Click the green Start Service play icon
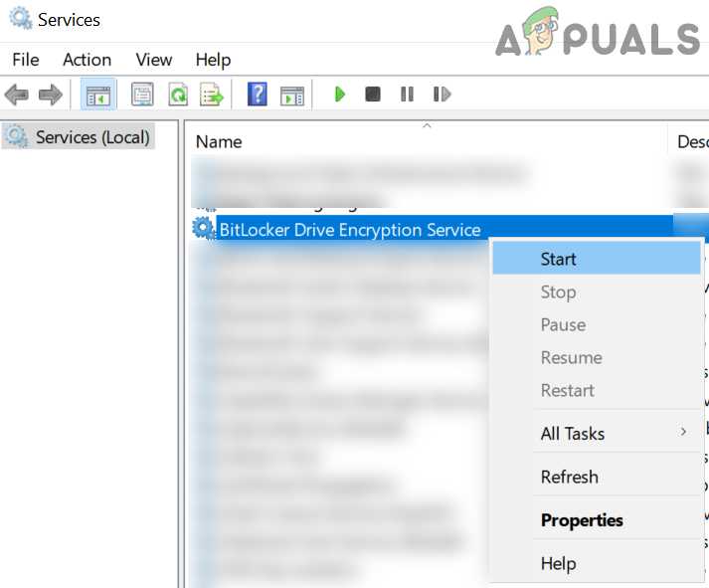Viewport: 709px width, 588px height. click(339, 95)
